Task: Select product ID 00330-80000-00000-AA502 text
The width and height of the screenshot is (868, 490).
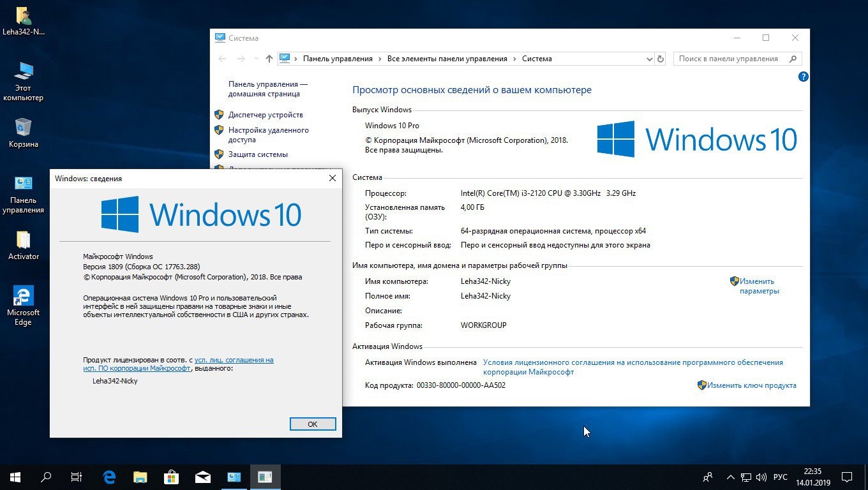Action: (x=461, y=385)
